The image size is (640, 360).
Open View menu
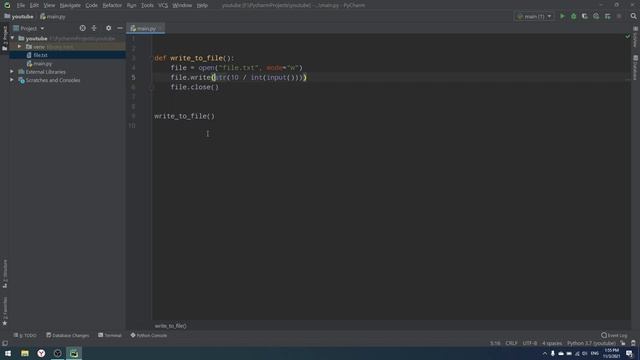click(49, 5)
